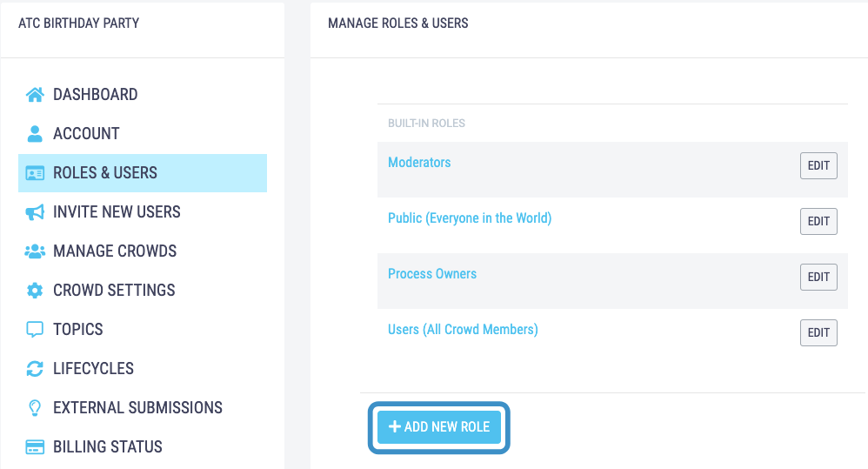868x469 pixels.
Task: Click the Topics speech bubble icon
Action: (x=35, y=330)
